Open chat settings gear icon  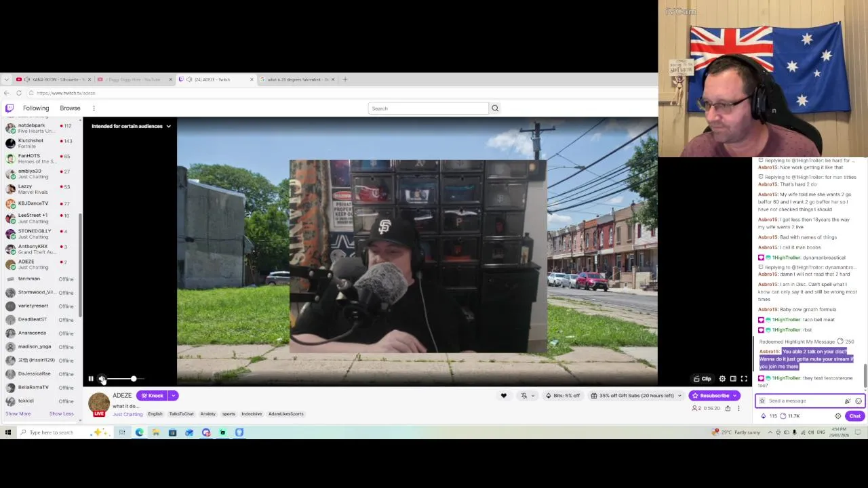pos(838,416)
